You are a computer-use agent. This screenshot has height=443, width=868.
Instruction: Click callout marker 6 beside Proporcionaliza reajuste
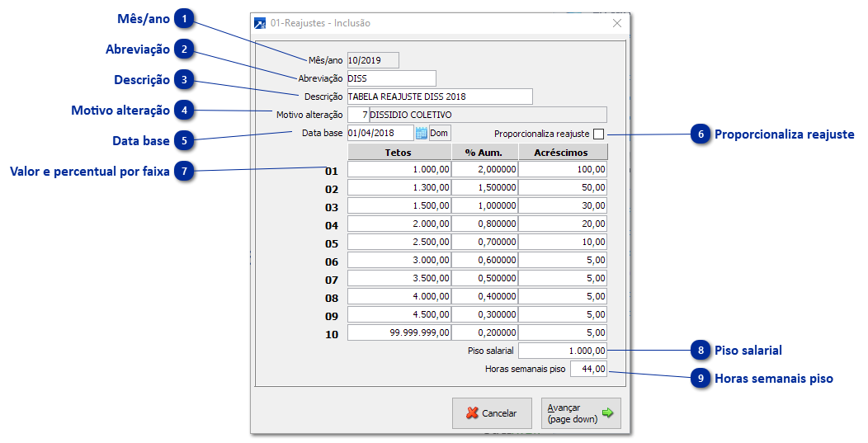coord(701,134)
